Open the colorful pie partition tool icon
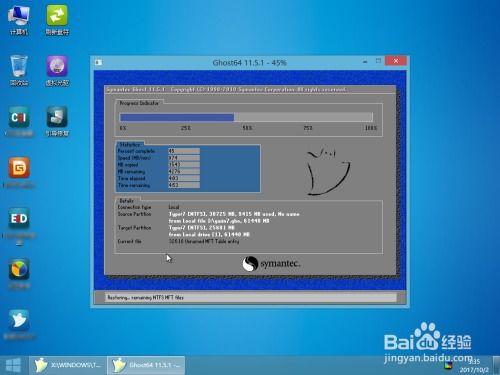 click(19, 273)
